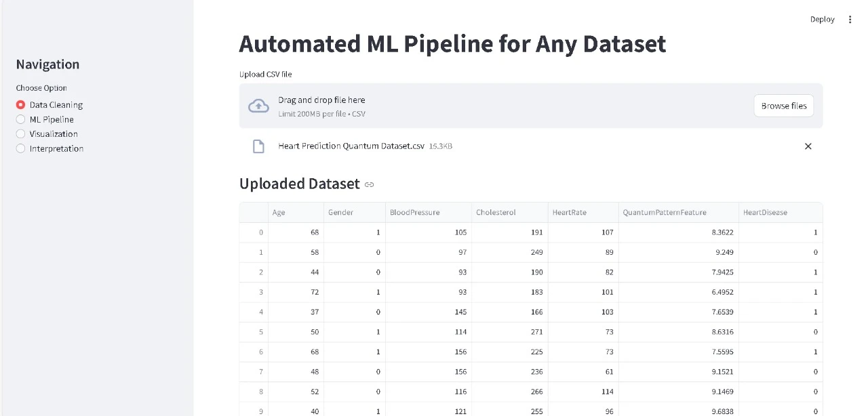This screenshot has height=416, width=868.
Task: Click the QuantumPatternFeature column header
Action: [677, 213]
